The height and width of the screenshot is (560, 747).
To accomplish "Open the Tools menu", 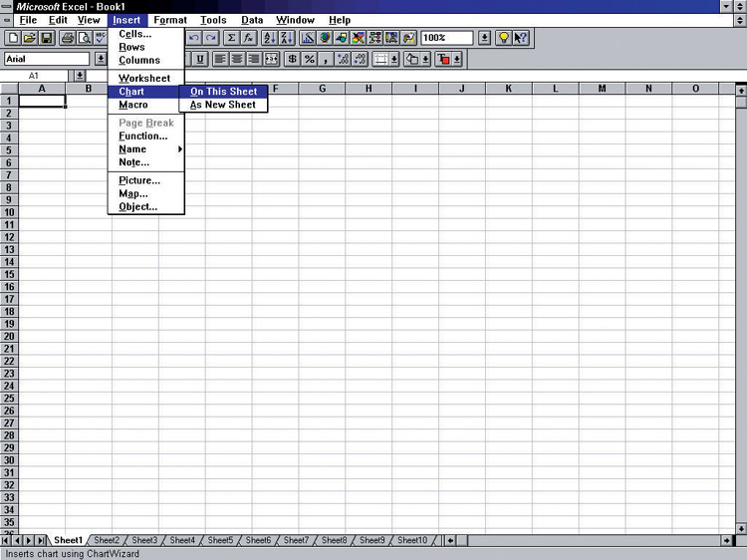I will pos(213,20).
